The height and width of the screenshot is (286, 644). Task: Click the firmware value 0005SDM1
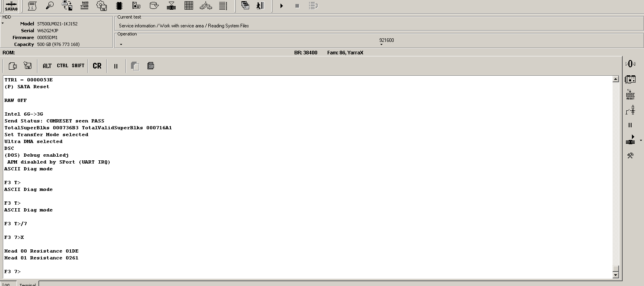[47, 37]
